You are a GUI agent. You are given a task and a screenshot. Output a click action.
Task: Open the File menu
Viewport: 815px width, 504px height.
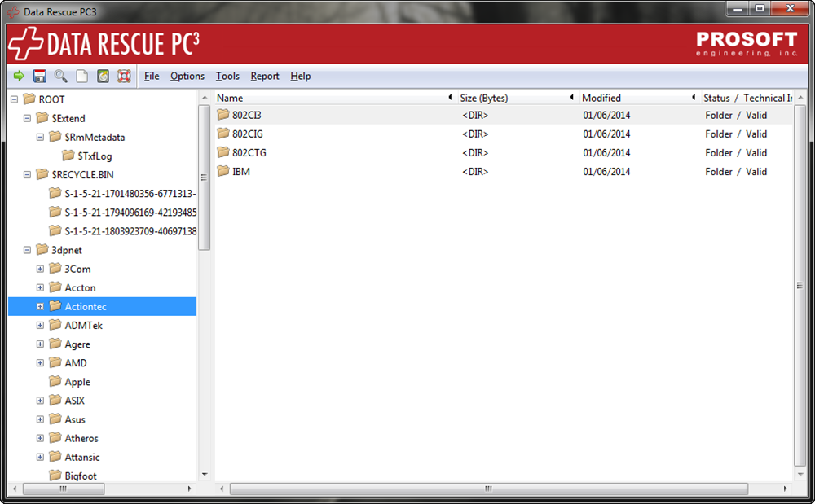[152, 77]
